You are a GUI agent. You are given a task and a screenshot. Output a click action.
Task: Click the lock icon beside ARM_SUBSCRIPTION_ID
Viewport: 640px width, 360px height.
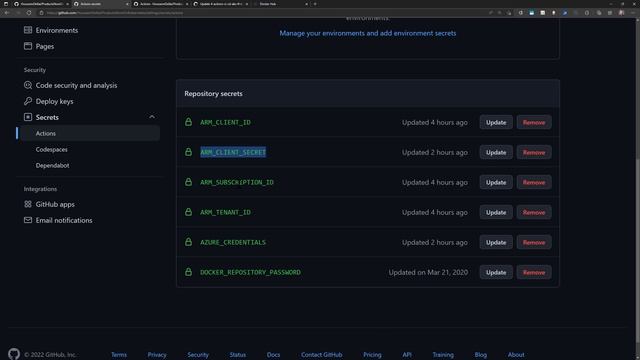pyautogui.click(x=188, y=182)
